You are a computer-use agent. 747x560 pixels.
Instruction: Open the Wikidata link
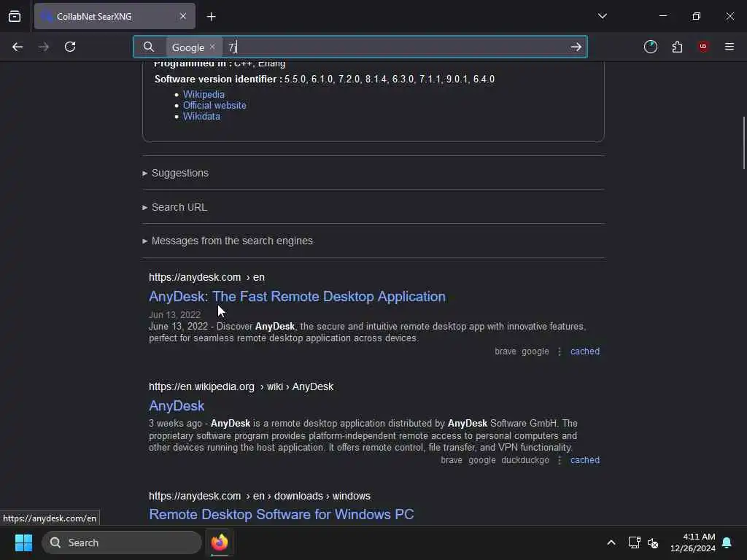coord(201,116)
